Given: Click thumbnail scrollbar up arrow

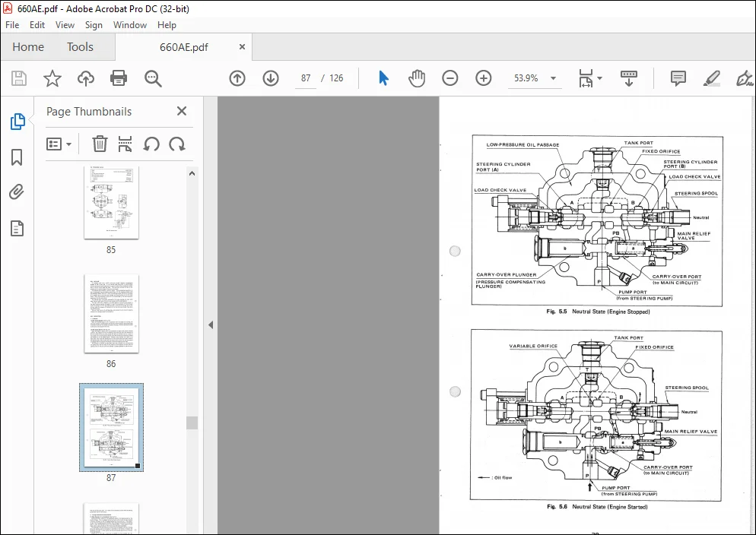Looking at the screenshot, I should 192,173.
